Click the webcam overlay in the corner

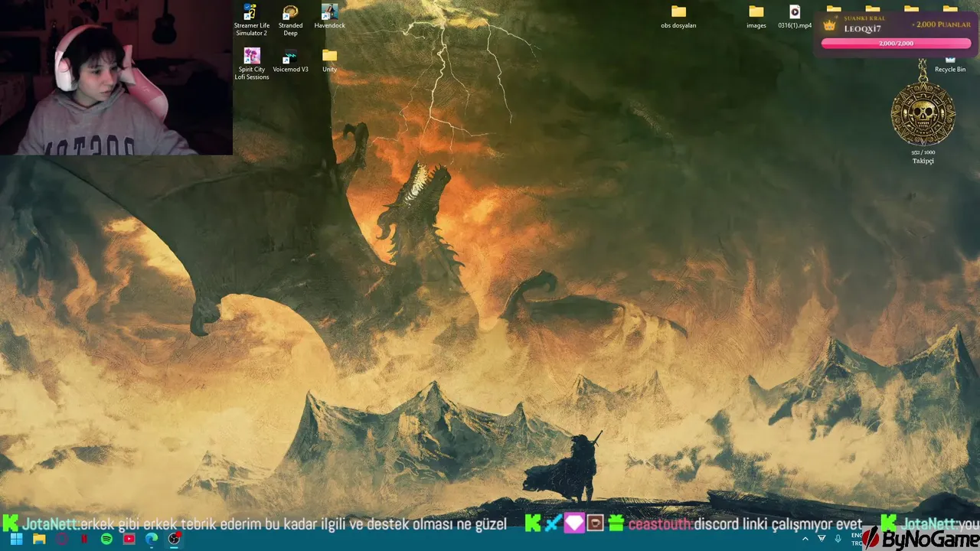point(116,77)
